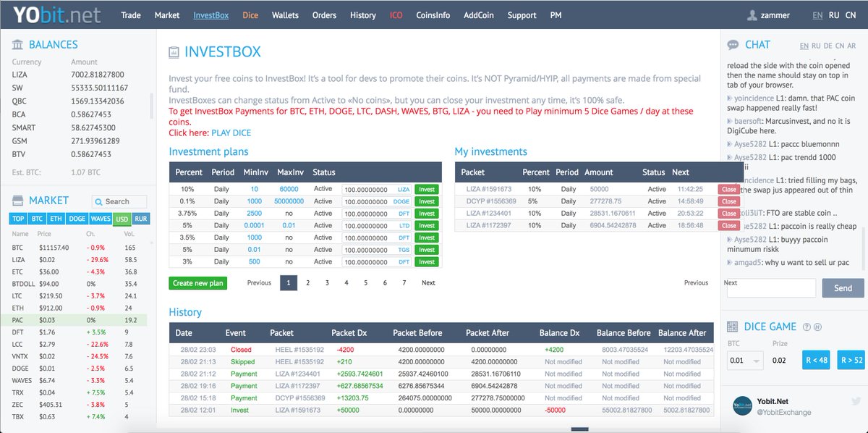Open the Orders page

(x=324, y=15)
